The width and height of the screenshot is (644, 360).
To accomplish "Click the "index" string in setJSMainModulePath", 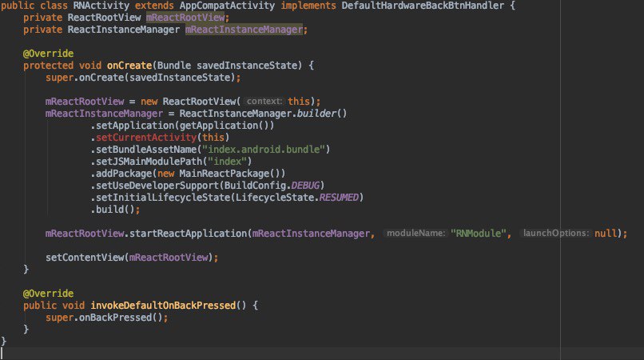I will [227, 162].
